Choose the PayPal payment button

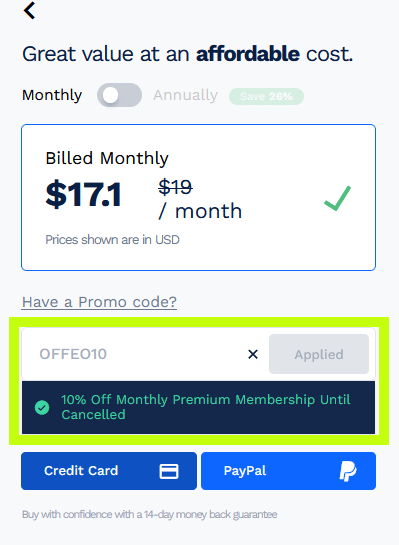(288, 471)
